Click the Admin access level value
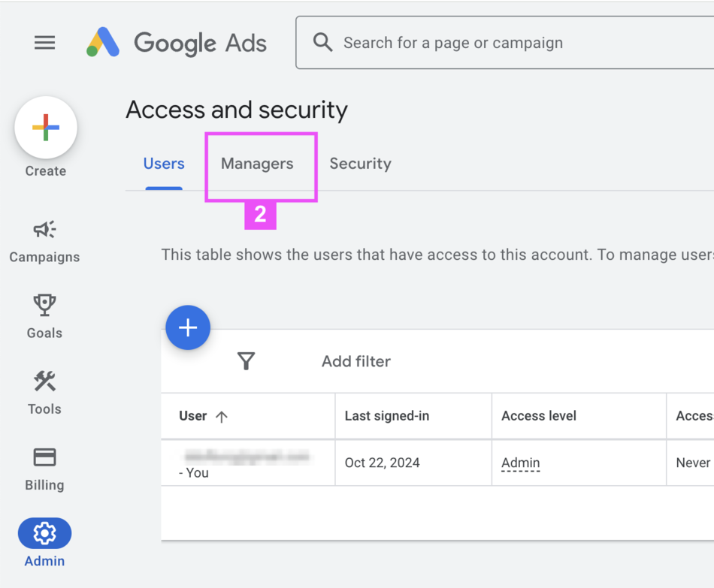 coord(520,463)
